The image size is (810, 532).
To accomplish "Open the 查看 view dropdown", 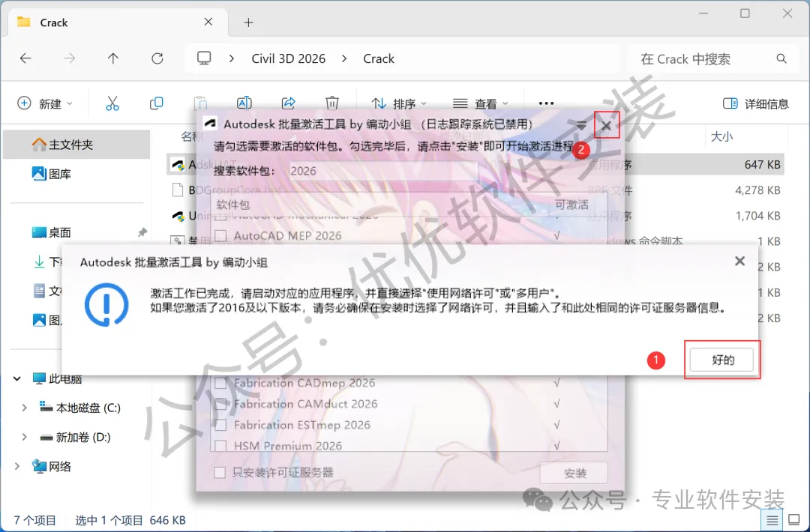I will [x=481, y=103].
